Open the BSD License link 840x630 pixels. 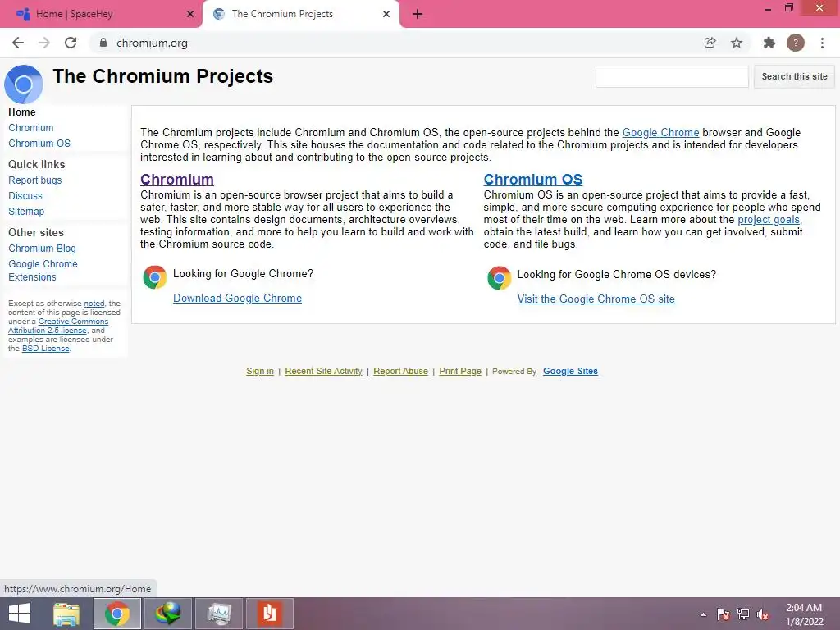pos(46,348)
